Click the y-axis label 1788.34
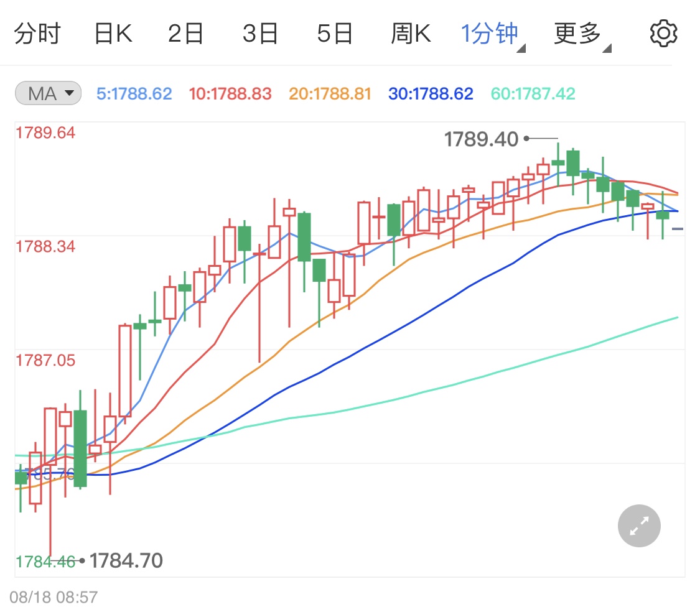The height and width of the screenshot is (612, 700). coord(45,246)
